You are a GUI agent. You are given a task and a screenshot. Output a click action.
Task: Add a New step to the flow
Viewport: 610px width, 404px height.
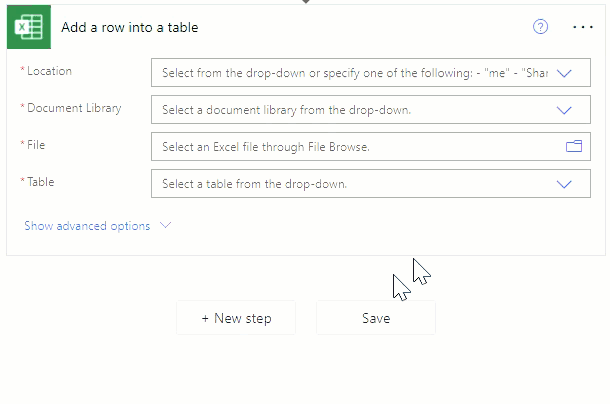236,318
